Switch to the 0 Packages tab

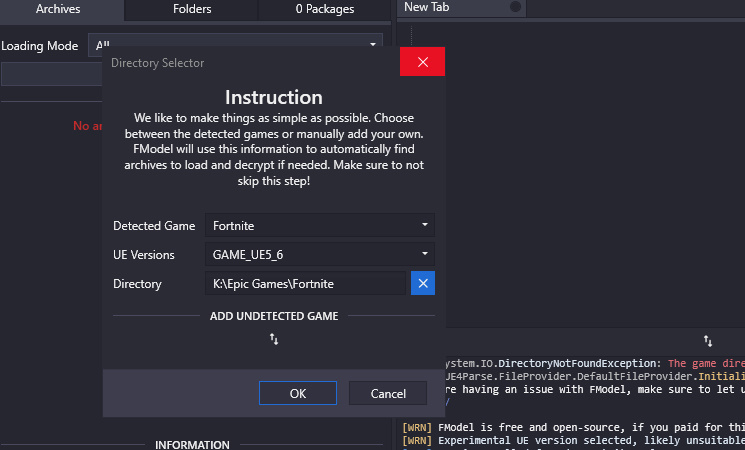click(325, 9)
